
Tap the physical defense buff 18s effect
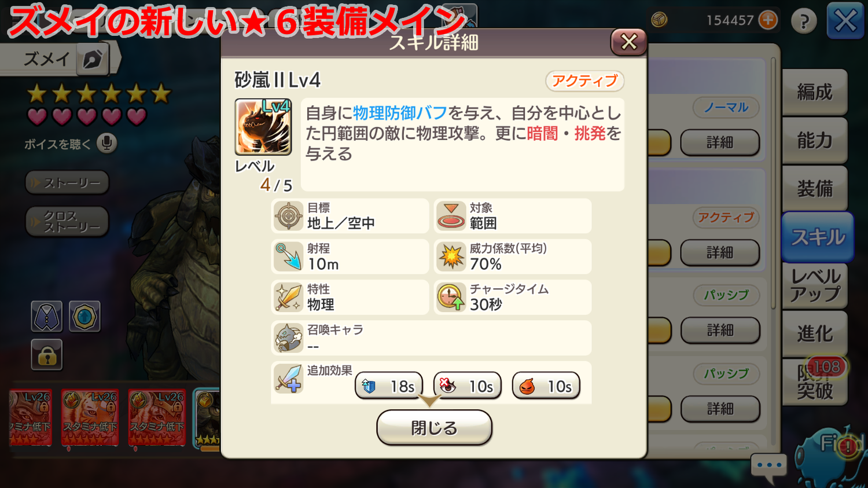click(388, 386)
